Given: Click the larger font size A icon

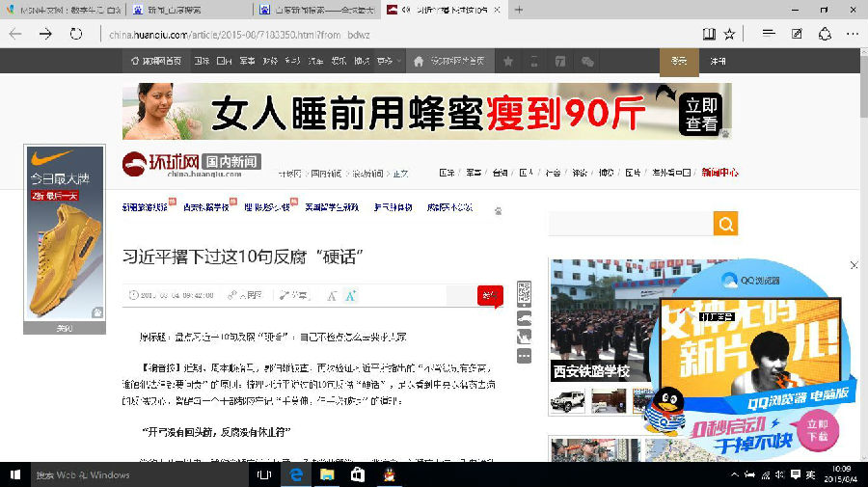Looking at the screenshot, I should 350,296.
